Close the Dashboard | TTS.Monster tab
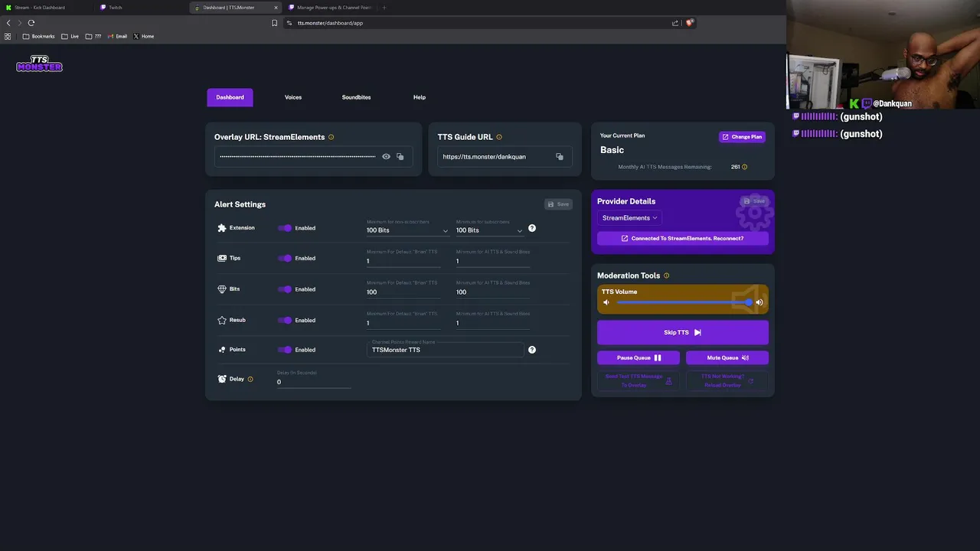 276,8
